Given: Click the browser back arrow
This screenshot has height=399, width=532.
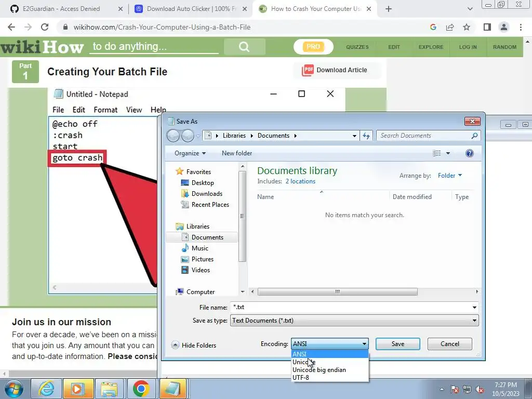Looking at the screenshot, I should [x=11, y=27].
